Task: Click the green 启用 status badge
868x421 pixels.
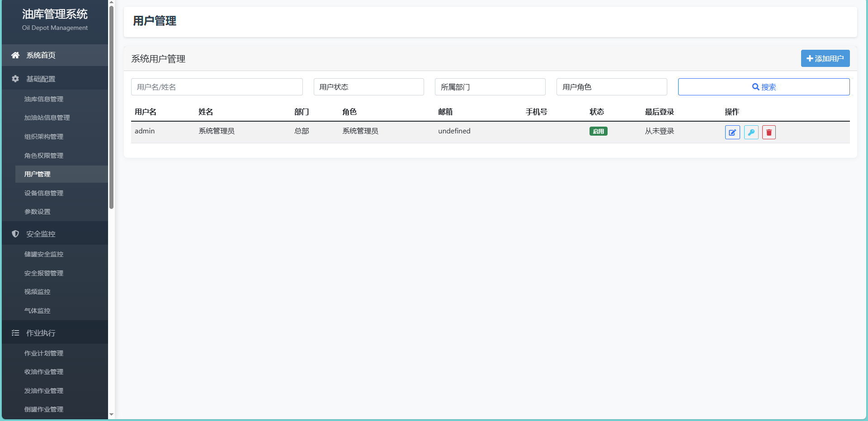Action: pyautogui.click(x=598, y=131)
